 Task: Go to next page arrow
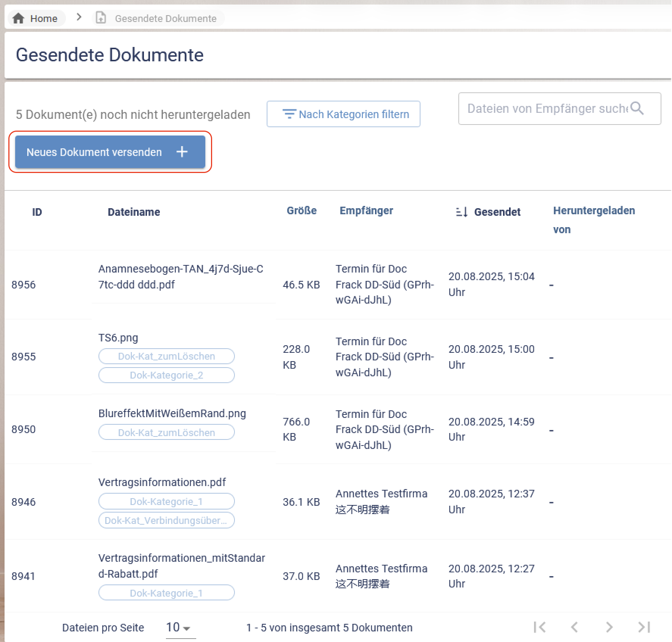[x=609, y=627]
